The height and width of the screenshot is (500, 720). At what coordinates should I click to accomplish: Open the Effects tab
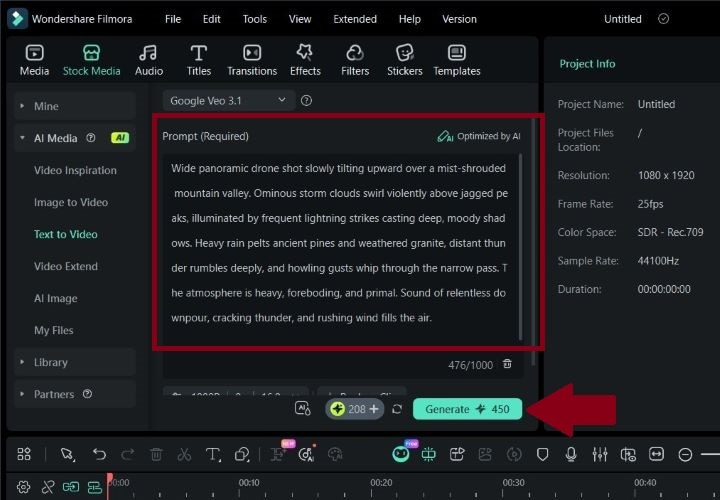click(x=305, y=60)
